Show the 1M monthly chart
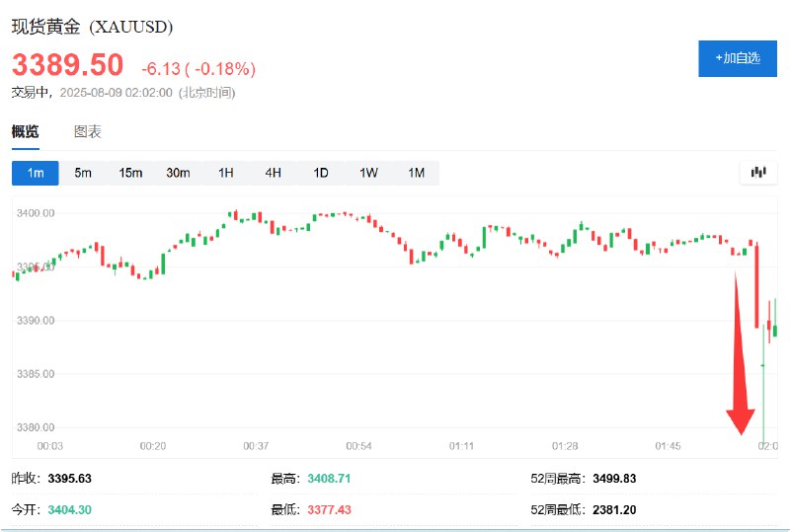The width and height of the screenshot is (790, 532). pos(416,173)
